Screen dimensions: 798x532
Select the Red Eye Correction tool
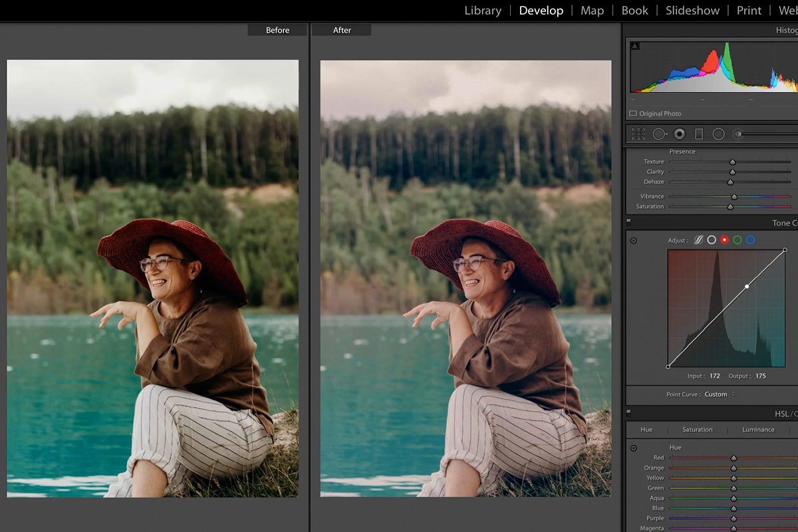[679, 134]
